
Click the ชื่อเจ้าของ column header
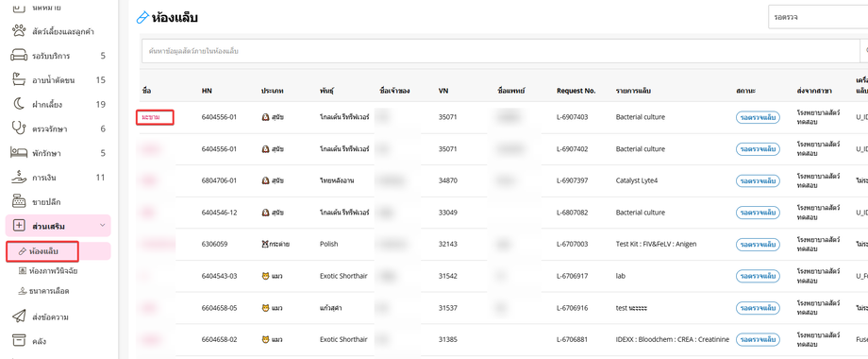point(394,91)
